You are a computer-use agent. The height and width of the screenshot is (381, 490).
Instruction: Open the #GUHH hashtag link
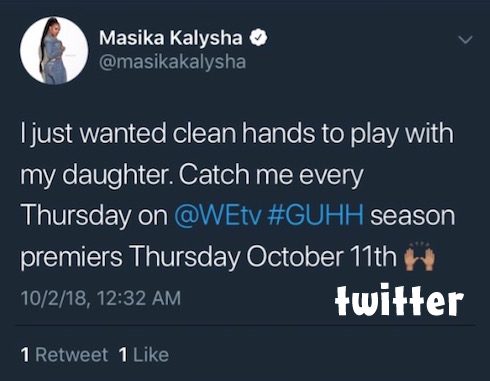(315, 215)
